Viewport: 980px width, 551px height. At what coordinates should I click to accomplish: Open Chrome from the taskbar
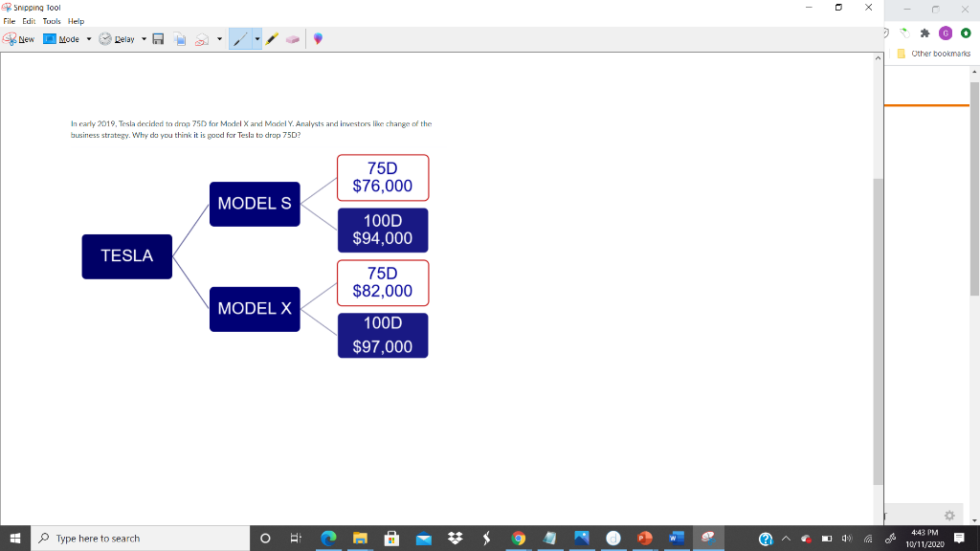[517, 538]
